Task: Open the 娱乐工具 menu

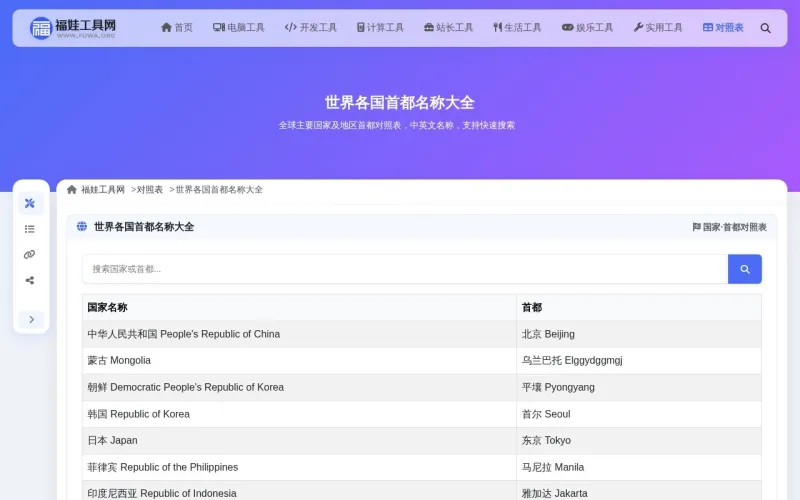Action: pyautogui.click(x=587, y=28)
